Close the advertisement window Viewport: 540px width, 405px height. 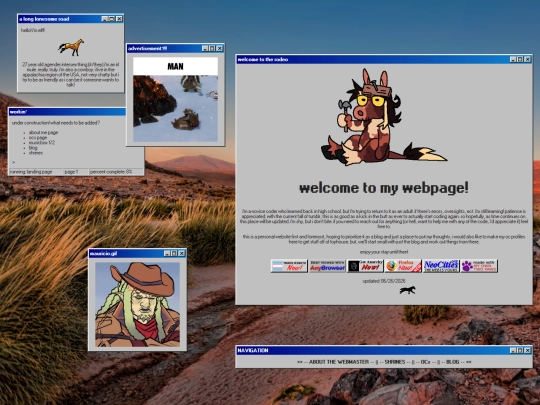click(219, 49)
